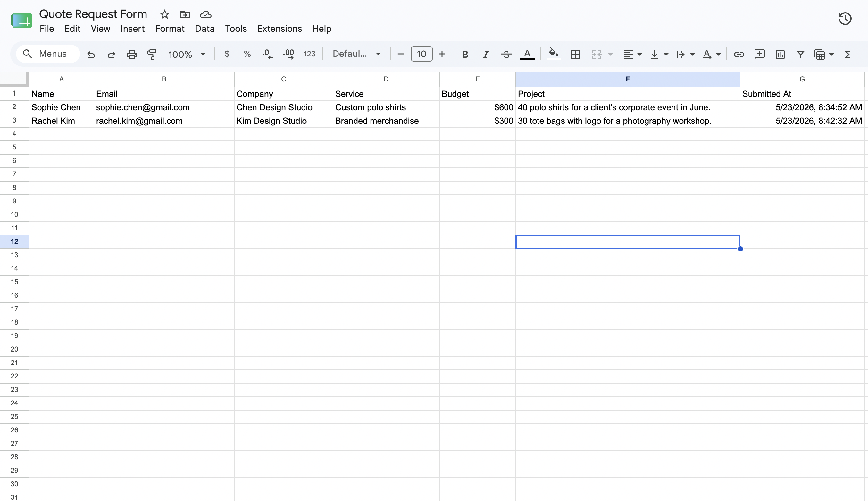This screenshot has height=501, width=868.
Task: Open the Extensions menu
Action: (x=280, y=29)
